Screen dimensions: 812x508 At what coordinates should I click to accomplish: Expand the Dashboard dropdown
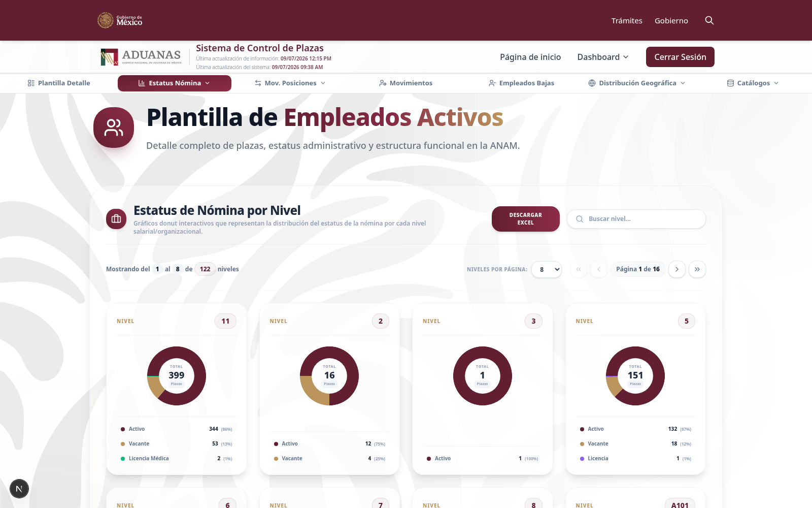coord(603,57)
